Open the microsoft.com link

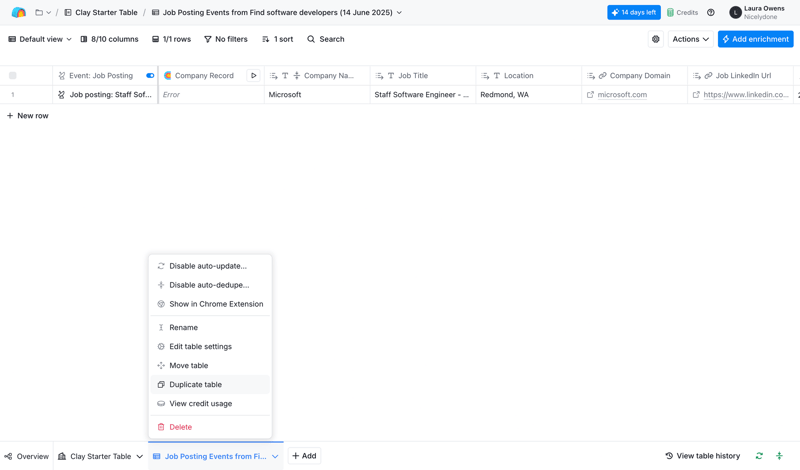tap(622, 94)
